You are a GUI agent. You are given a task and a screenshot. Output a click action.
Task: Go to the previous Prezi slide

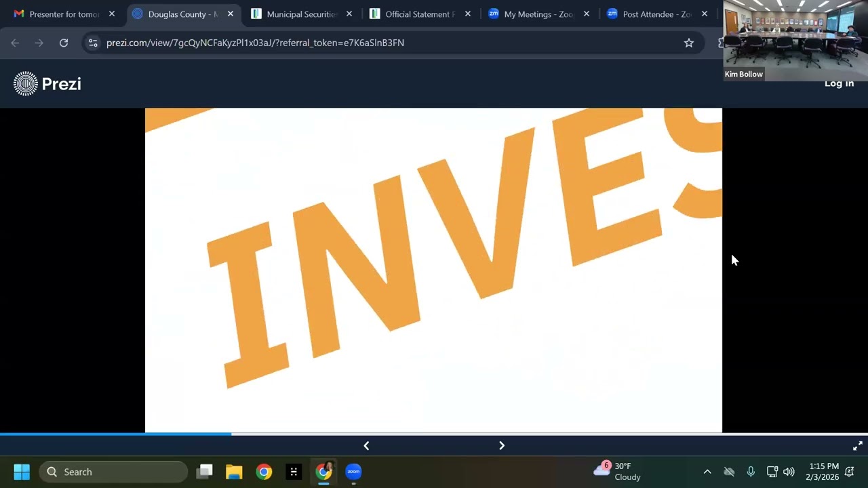tap(366, 445)
